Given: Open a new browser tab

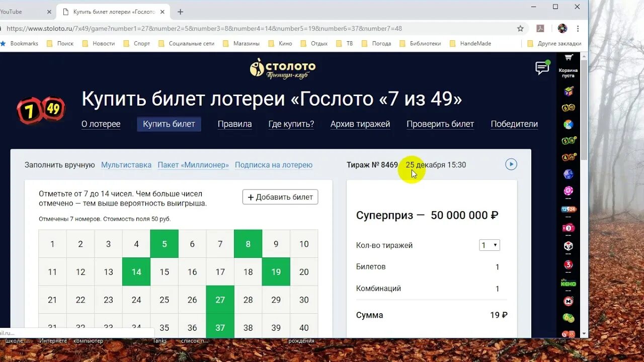Looking at the screenshot, I should (x=180, y=12).
